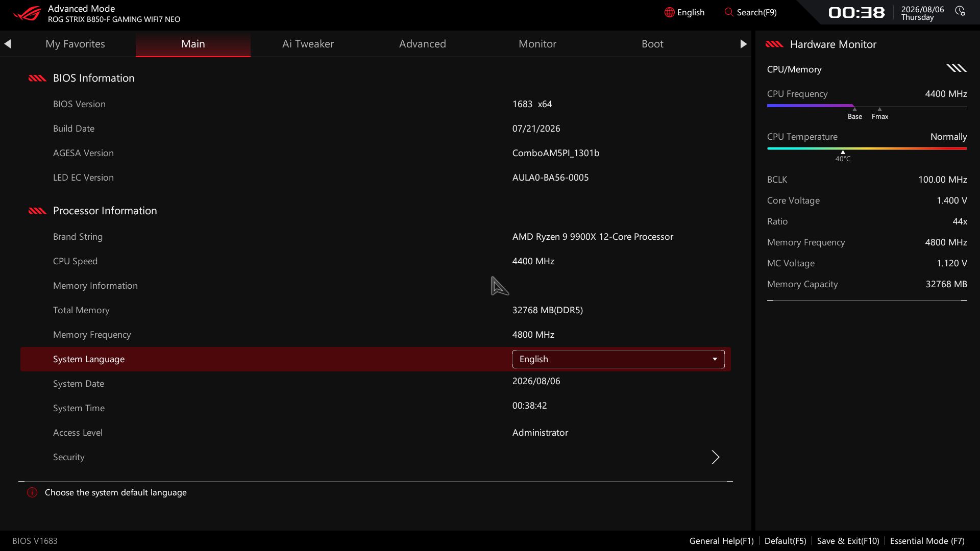Open the light bulb settings icon by the date
Image resolution: width=980 pixels, height=551 pixels.
pos(960,11)
